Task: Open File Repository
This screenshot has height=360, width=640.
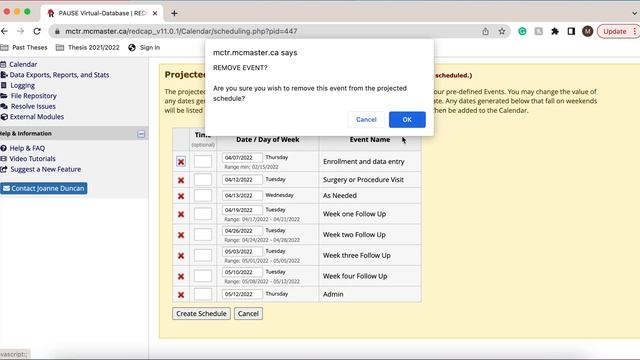Action: (x=33, y=96)
